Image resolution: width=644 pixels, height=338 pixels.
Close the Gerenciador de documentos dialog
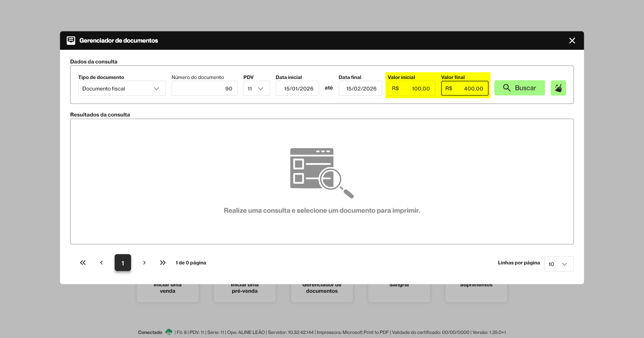tap(572, 41)
